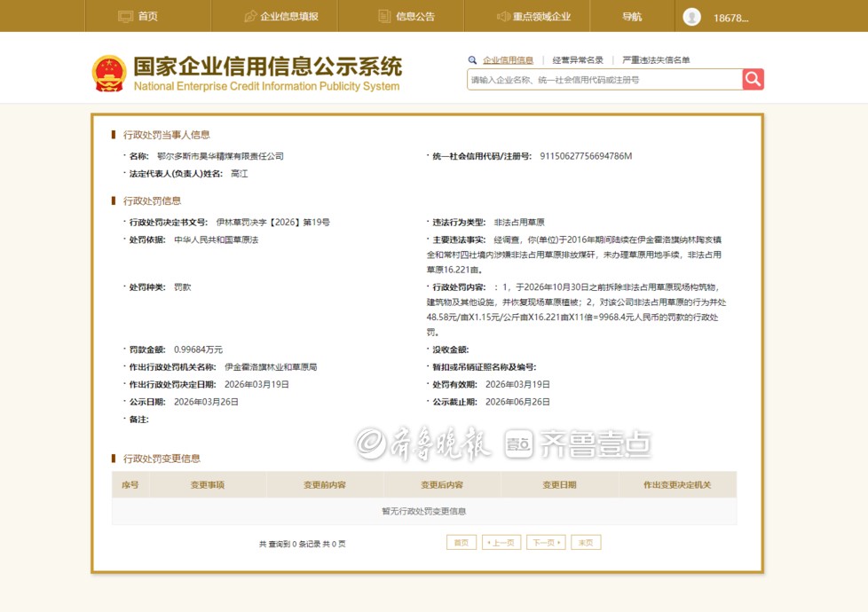Switch to 严重违法失信名单 search tab
This screenshot has width=868, height=612.
click(656, 60)
